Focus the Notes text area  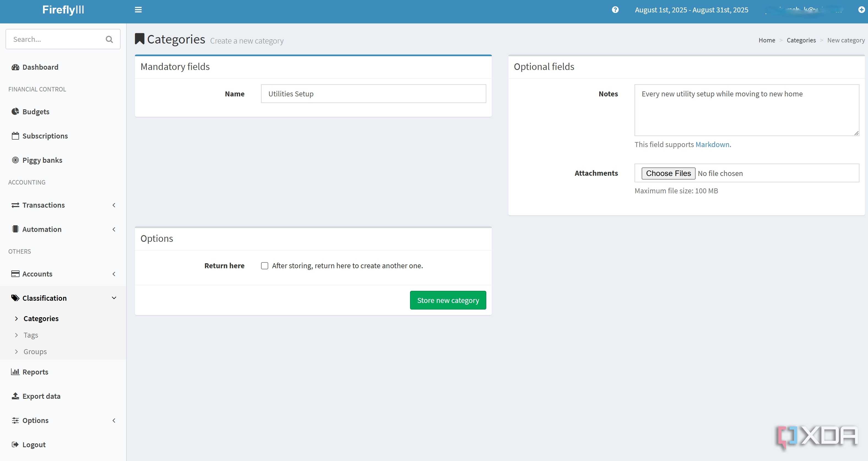point(747,110)
